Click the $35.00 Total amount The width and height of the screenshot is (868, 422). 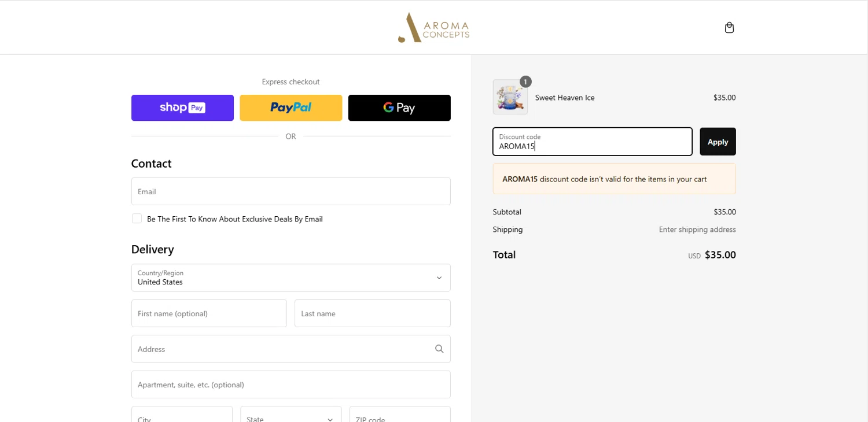click(x=720, y=255)
